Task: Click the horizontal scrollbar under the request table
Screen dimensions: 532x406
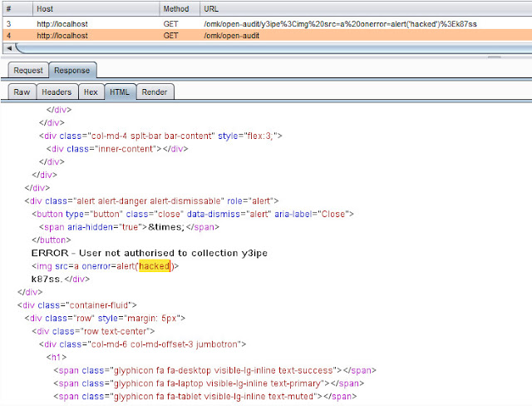Action: pos(273,48)
